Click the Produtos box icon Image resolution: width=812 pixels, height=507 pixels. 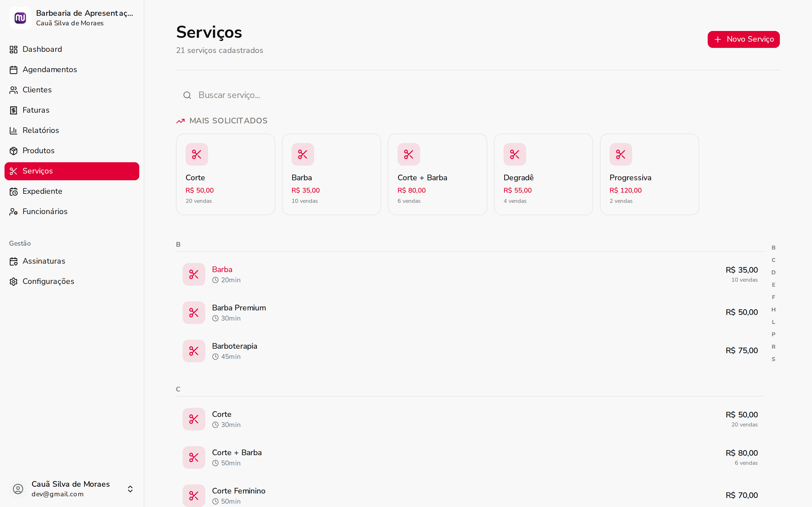click(14, 151)
